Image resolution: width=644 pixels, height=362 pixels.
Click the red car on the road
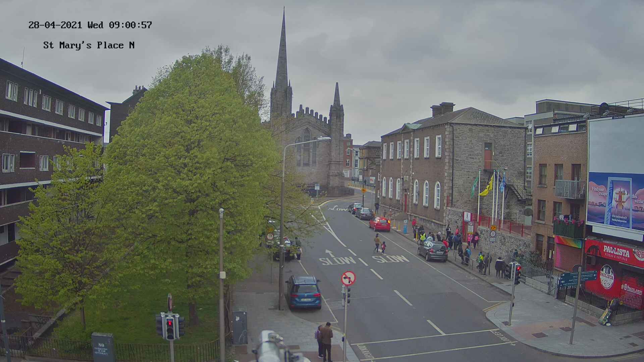tap(380, 224)
